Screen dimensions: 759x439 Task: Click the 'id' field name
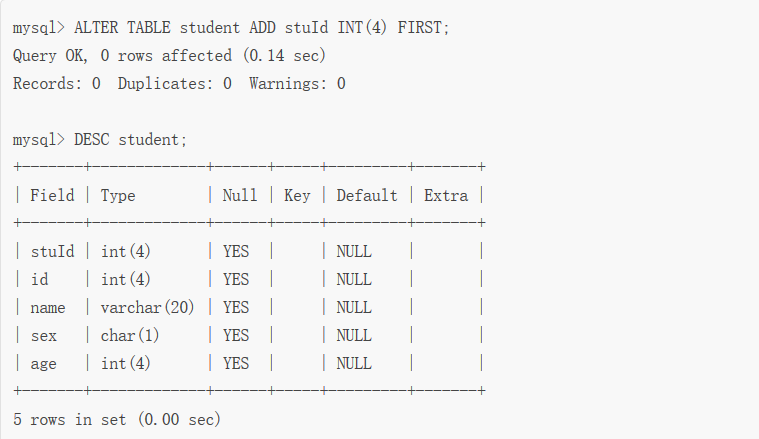39,279
